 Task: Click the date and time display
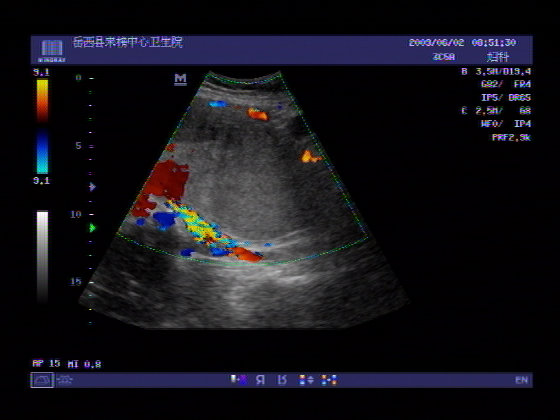pyautogui.click(x=462, y=42)
